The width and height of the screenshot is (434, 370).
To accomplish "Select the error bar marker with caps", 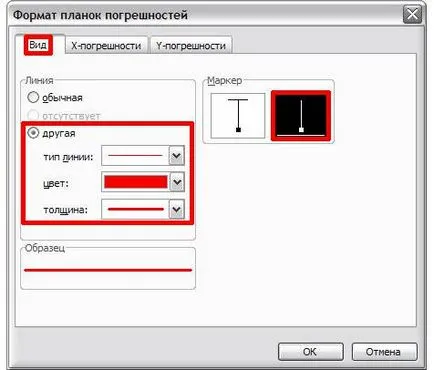I will coord(238,115).
